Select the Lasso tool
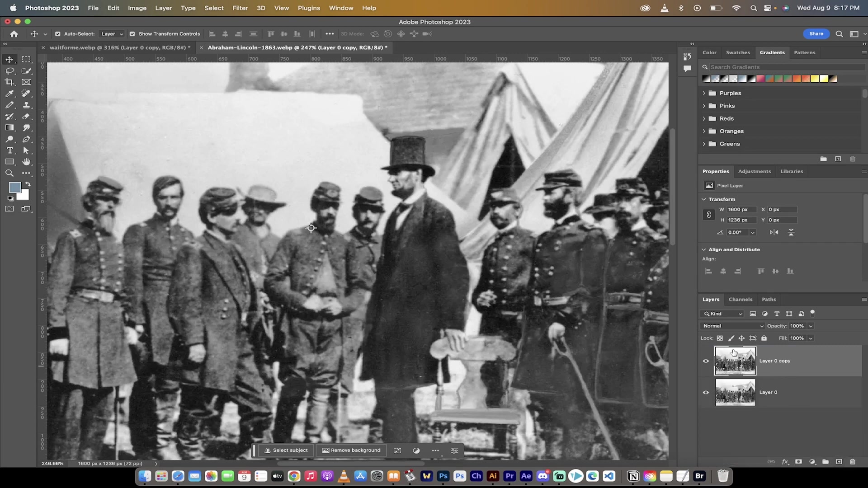The image size is (868, 488). (9, 71)
